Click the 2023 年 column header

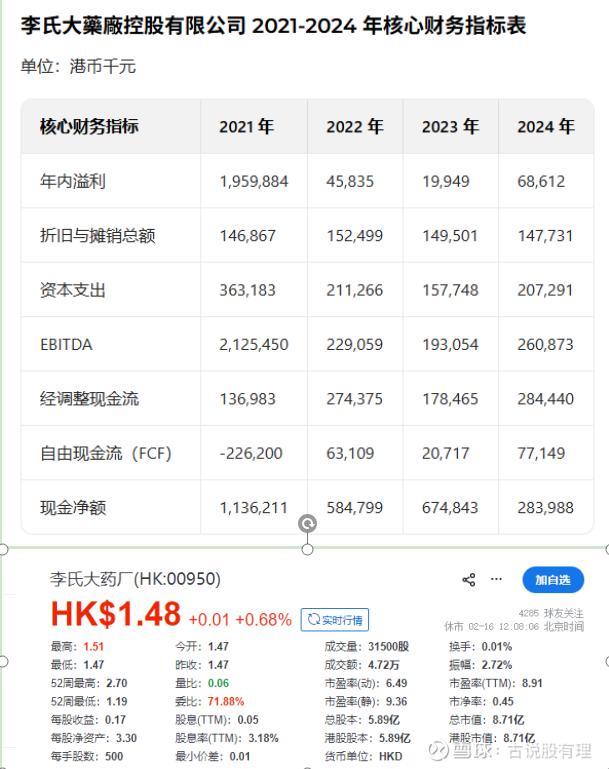click(x=450, y=127)
